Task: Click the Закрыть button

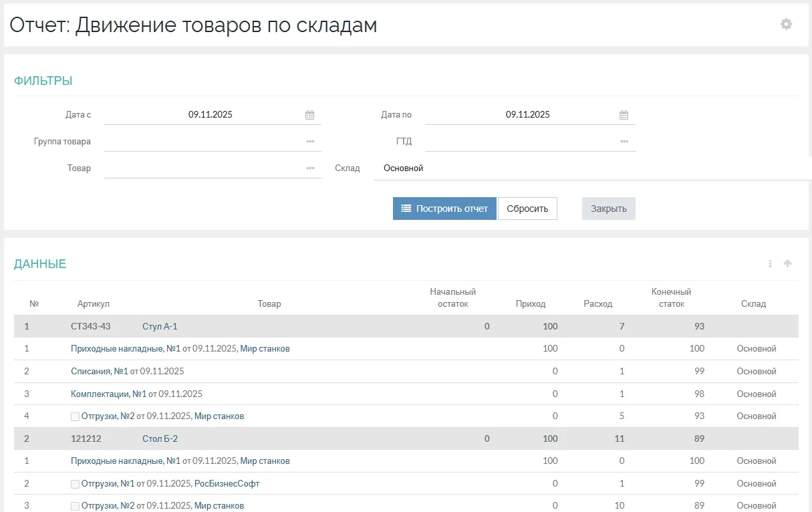Action: click(608, 209)
